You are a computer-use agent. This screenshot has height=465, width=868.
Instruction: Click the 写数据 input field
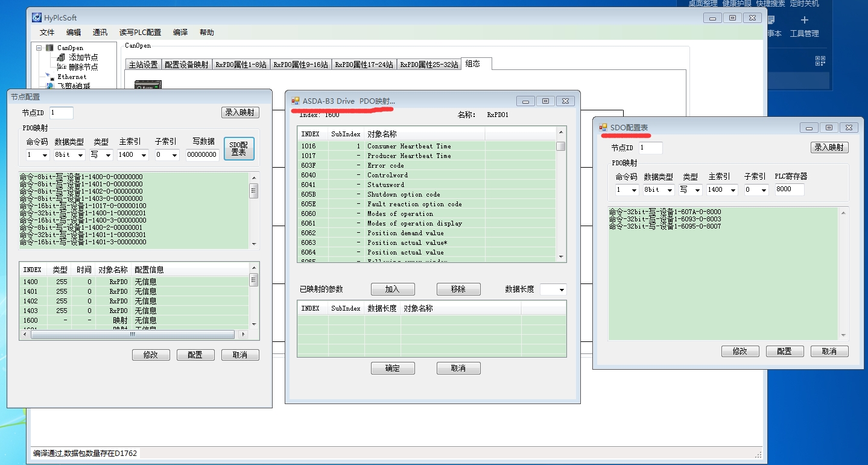[x=202, y=155]
